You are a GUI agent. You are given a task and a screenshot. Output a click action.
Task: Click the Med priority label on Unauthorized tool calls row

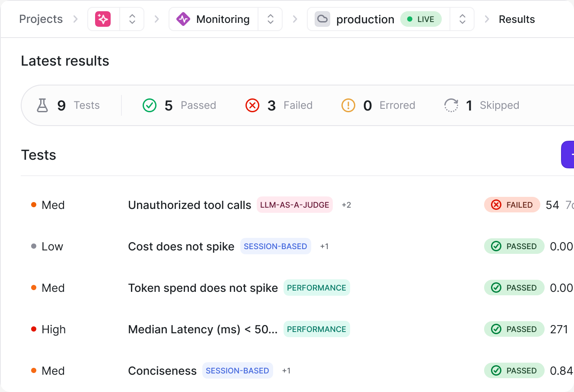tap(53, 205)
